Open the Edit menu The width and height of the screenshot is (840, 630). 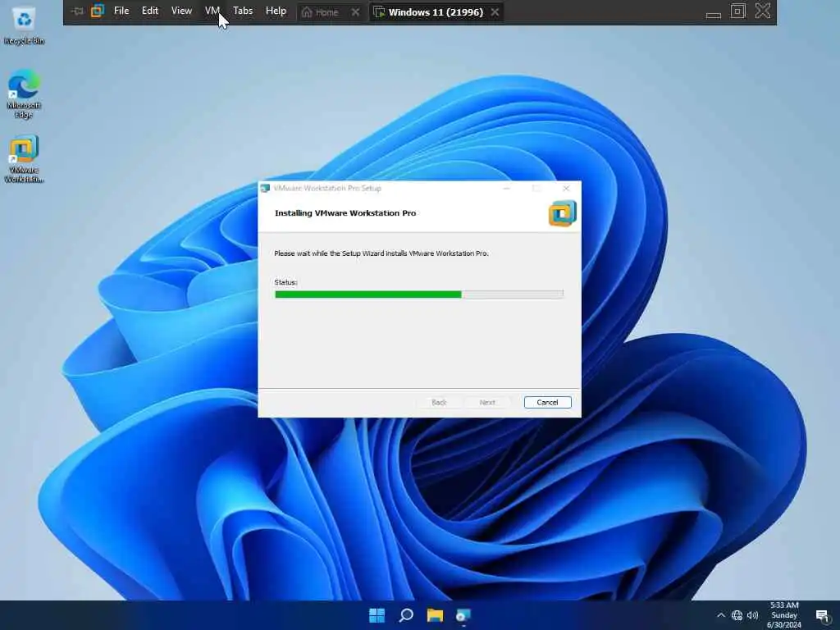150,11
